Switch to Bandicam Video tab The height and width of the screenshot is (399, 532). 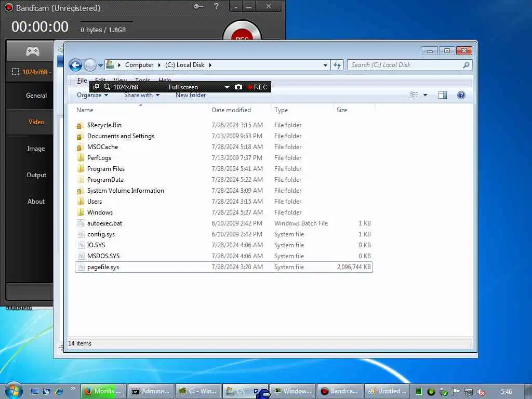(36, 122)
